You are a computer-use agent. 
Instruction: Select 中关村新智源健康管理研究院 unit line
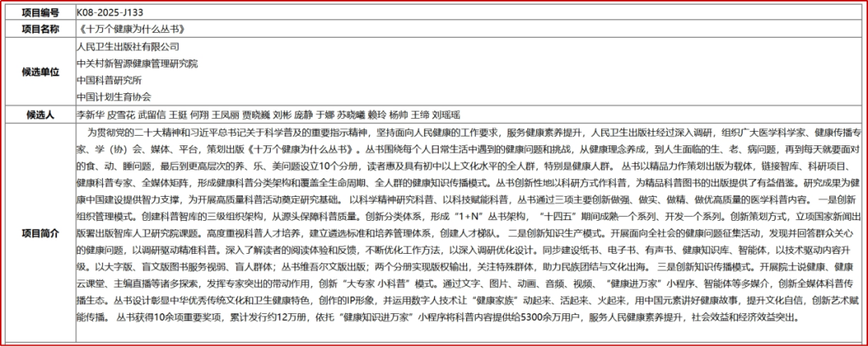pyautogui.click(x=137, y=63)
